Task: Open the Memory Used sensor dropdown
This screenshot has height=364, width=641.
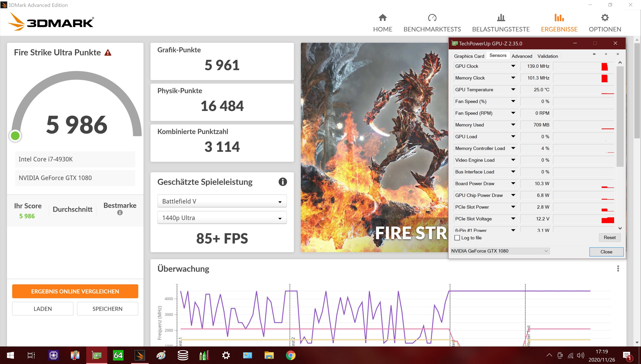Action: 513,125
